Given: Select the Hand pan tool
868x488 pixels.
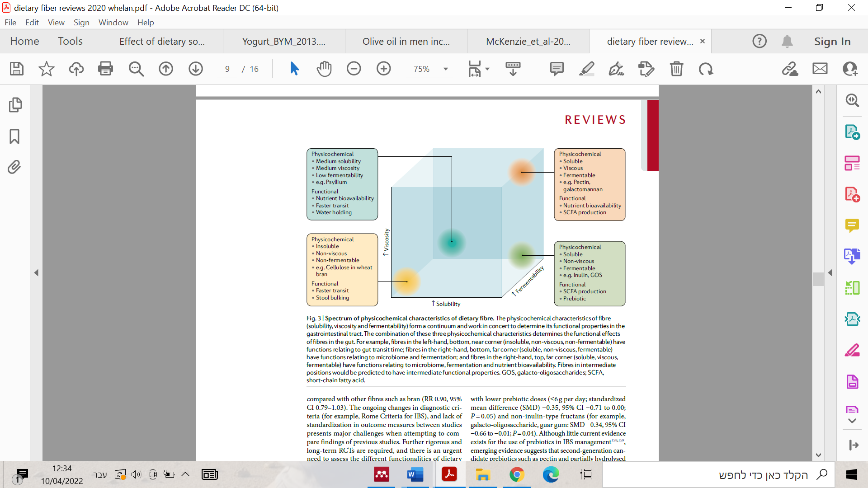Looking at the screenshot, I should tap(324, 69).
